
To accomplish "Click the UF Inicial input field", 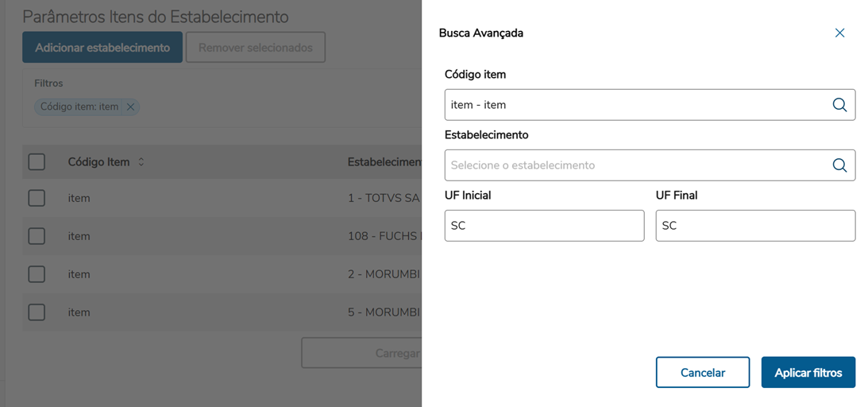I will pos(544,226).
